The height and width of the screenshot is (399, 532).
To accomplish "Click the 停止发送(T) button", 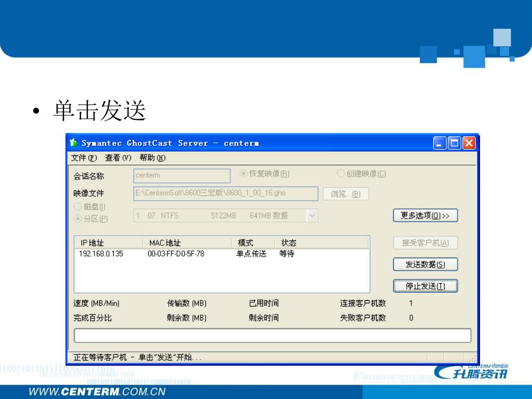I will tap(425, 286).
